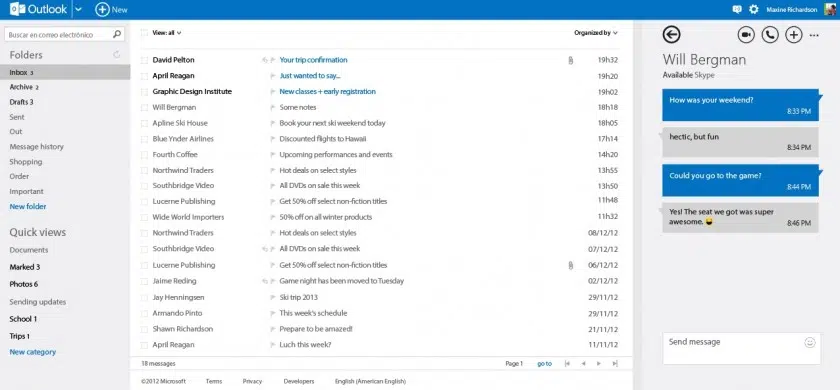Open the Organized by dropdown
The height and width of the screenshot is (390, 840).
click(x=596, y=33)
